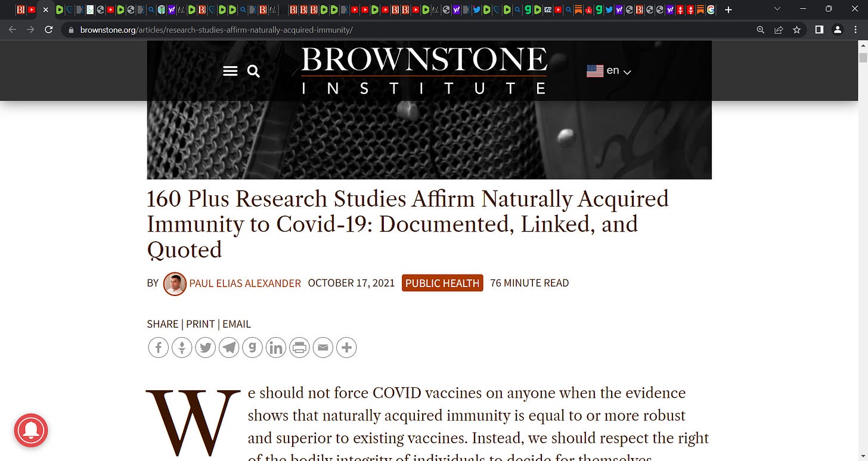Open Chrome three-dot menu
Viewport: 868px width, 461px height.
click(856, 30)
